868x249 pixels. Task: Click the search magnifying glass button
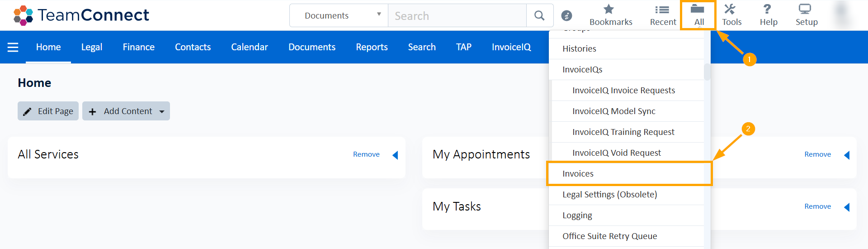(539, 16)
